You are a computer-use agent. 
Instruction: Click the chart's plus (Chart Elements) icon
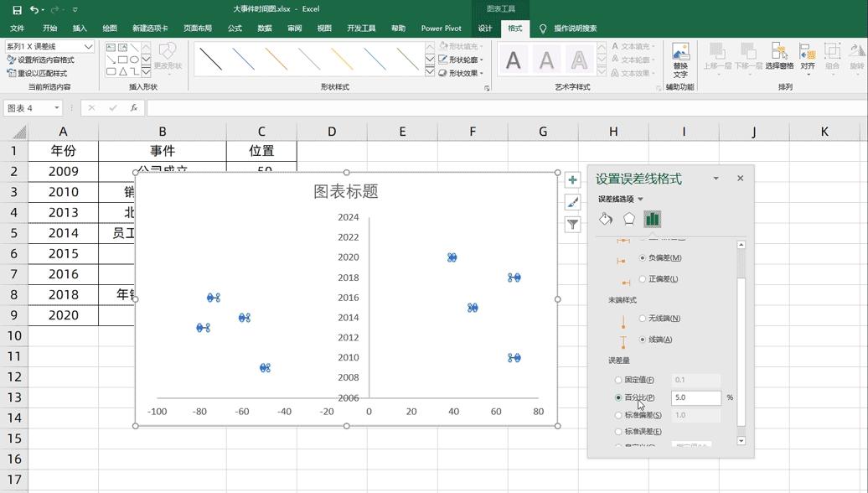[573, 179]
